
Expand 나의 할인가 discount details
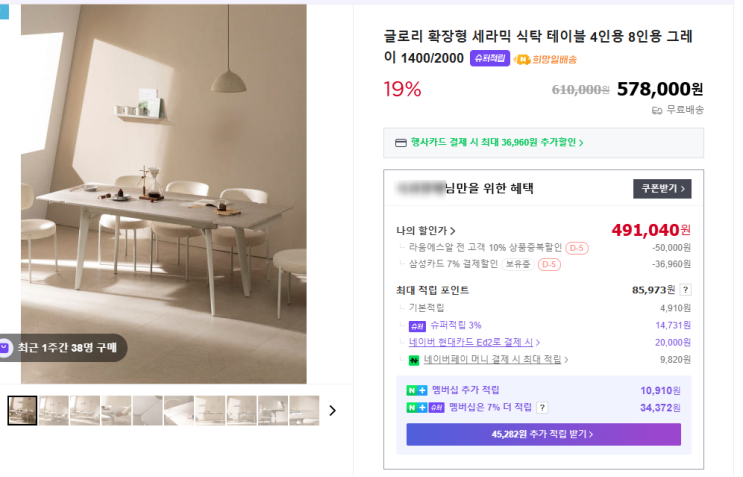[x=426, y=231]
